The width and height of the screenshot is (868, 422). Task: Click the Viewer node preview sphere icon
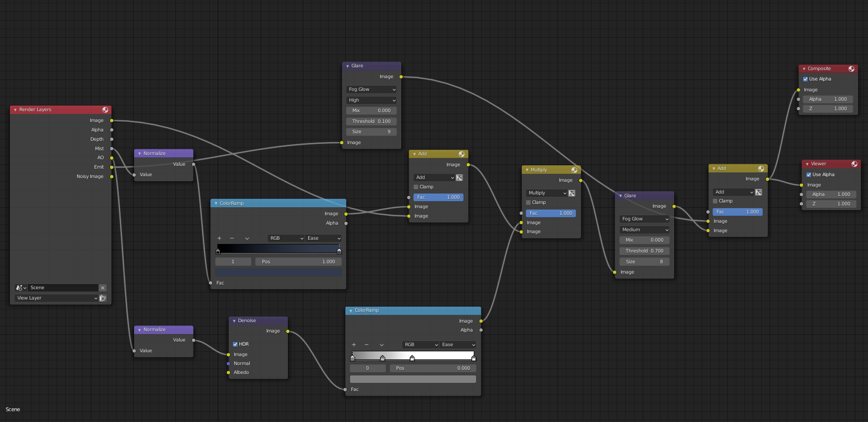[854, 164]
